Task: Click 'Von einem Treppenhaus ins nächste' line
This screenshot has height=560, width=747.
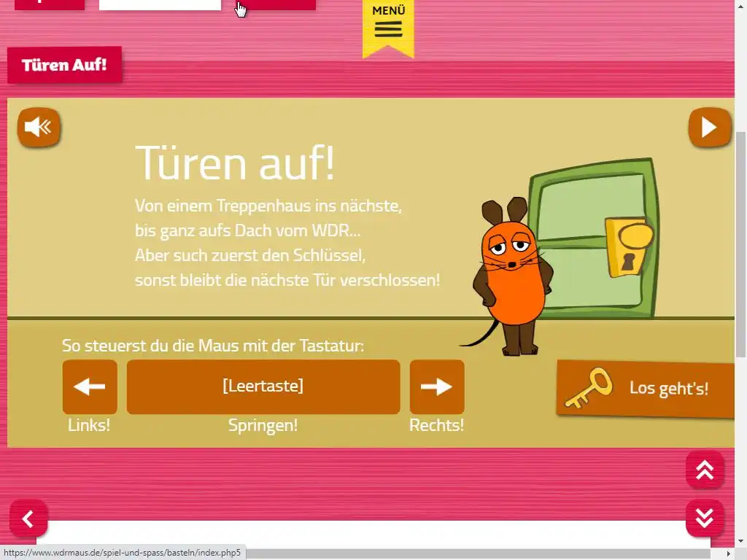Action: pyautogui.click(x=268, y=206)
